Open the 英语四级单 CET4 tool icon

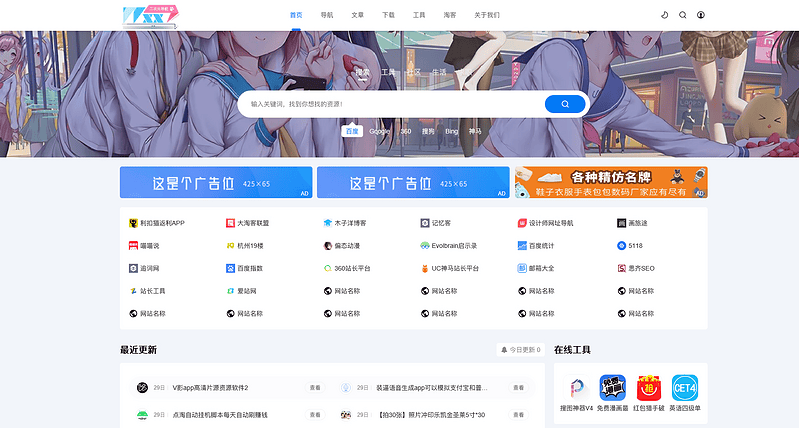pyautogui.click(x=685, y=388)
